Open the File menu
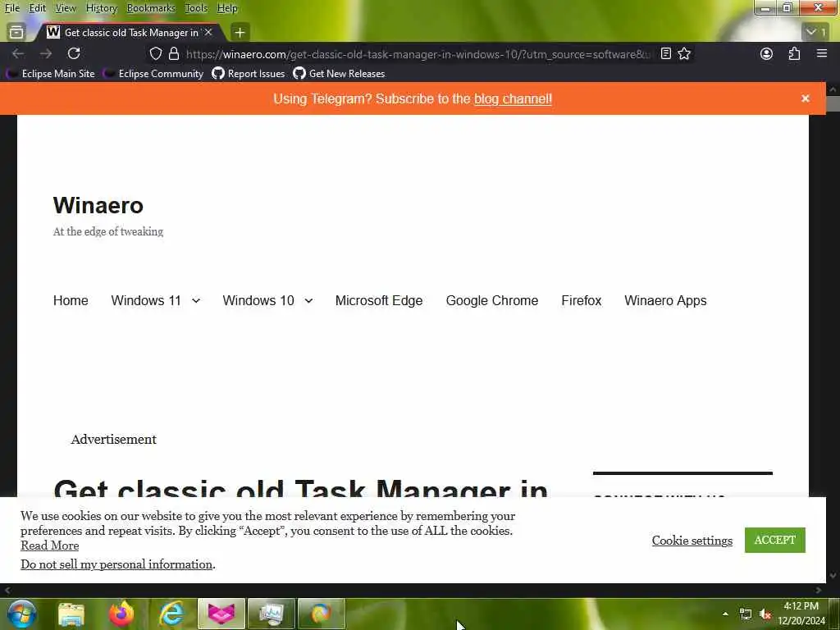 (11, 8)
